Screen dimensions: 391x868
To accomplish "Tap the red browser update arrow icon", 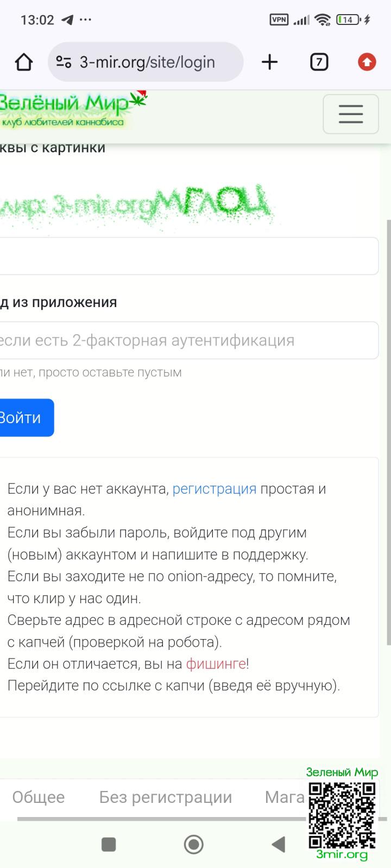I will pos(367,62).
